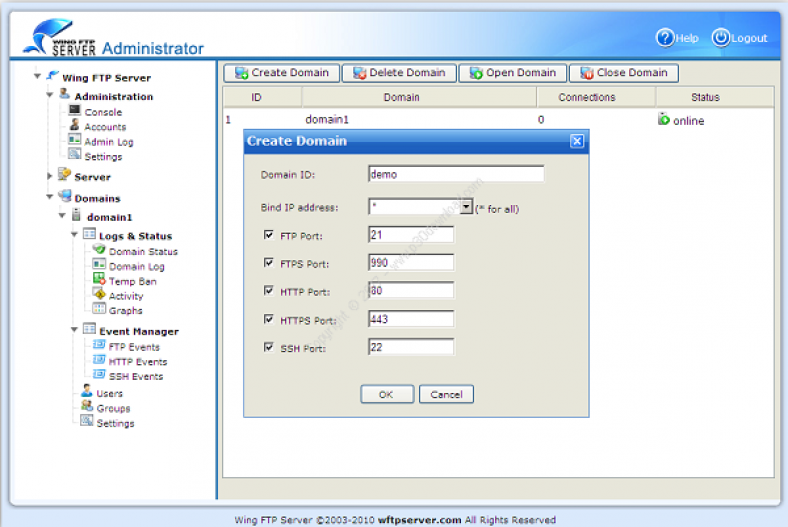Click the SSH Events icon
Screen dimensions: 788x527
tap(99, 375)
